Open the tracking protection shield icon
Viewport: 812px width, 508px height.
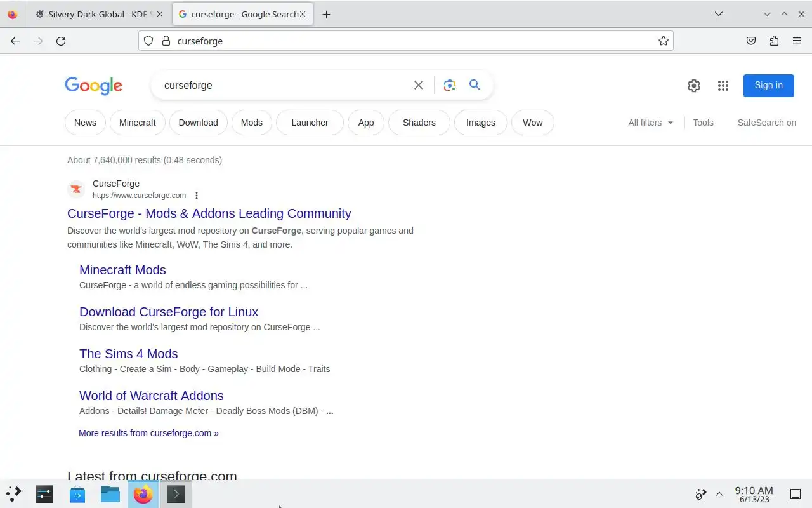point(148,41)
